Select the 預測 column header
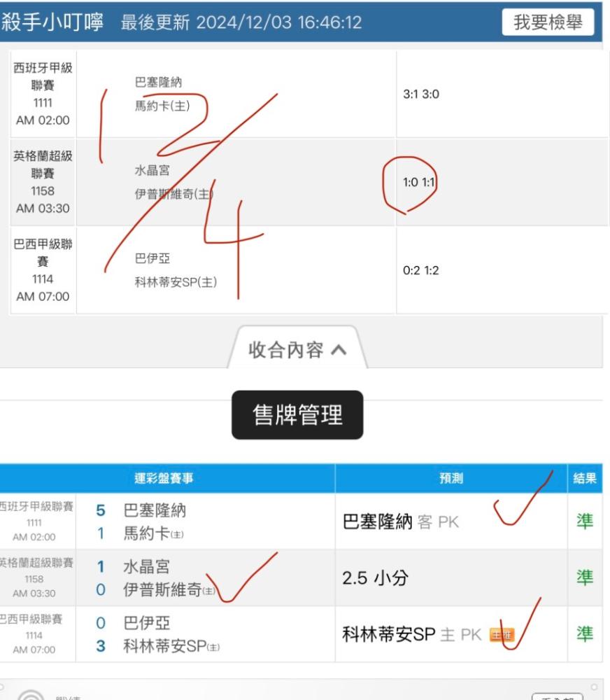The height and width of the screenshot is (700, 610). [451, 478]
